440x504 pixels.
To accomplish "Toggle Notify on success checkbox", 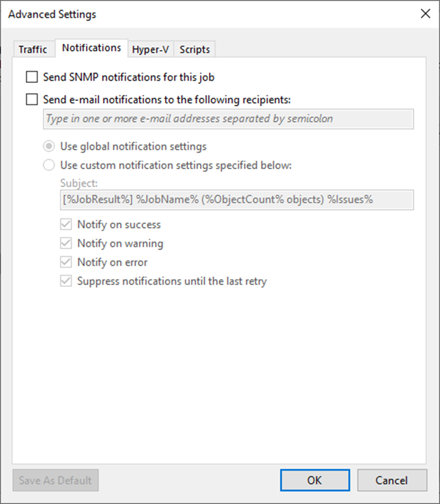I will (66, 224).
